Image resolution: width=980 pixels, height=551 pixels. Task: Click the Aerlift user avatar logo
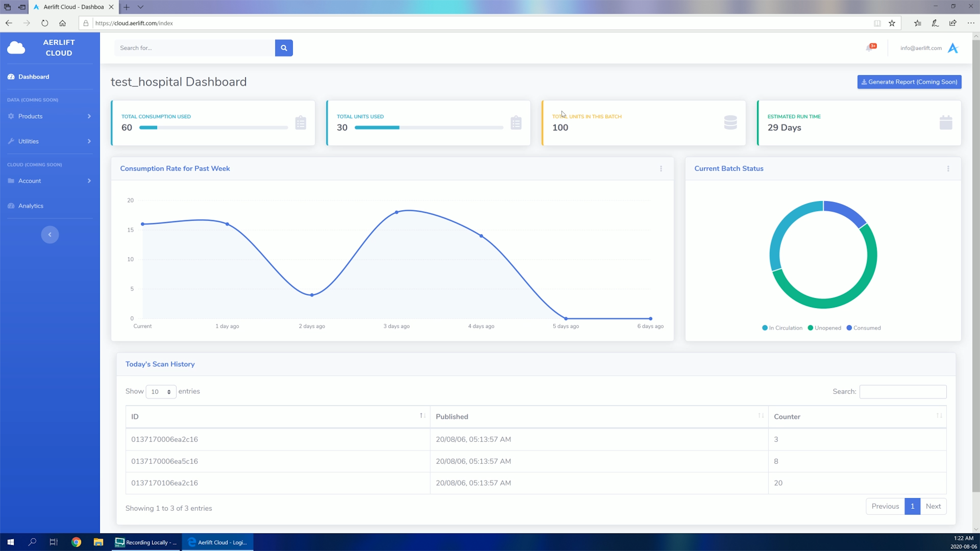tap(953, 48)
